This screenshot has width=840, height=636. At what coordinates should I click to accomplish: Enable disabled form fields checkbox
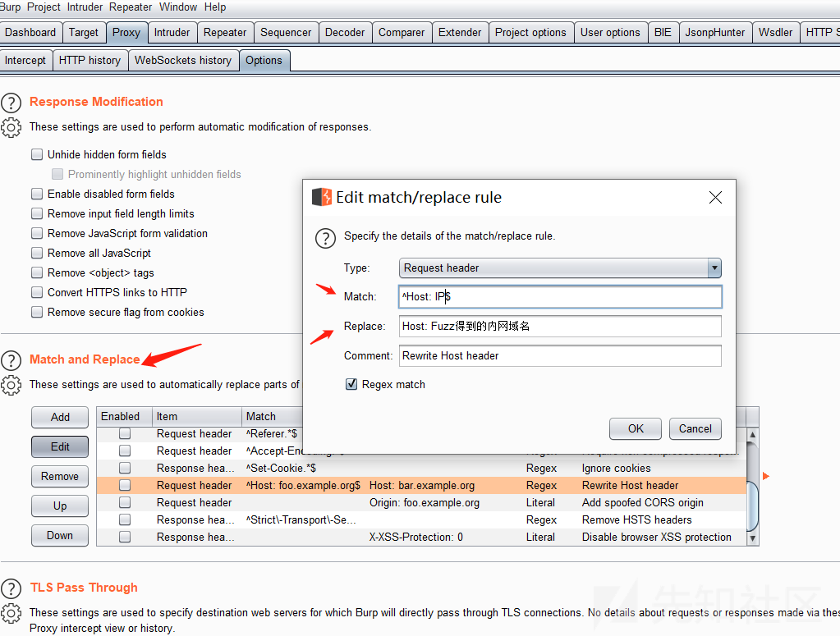pos(37,194)
